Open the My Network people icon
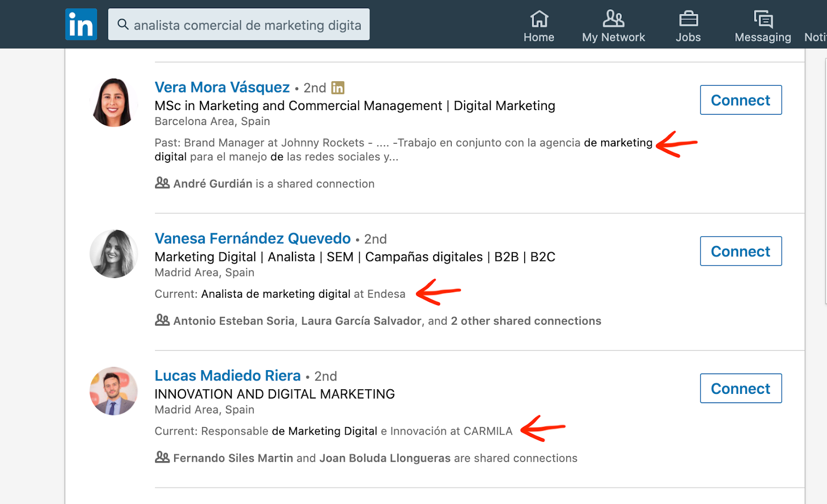The height and width of the screenshot is (504, 827). [614, 19]
